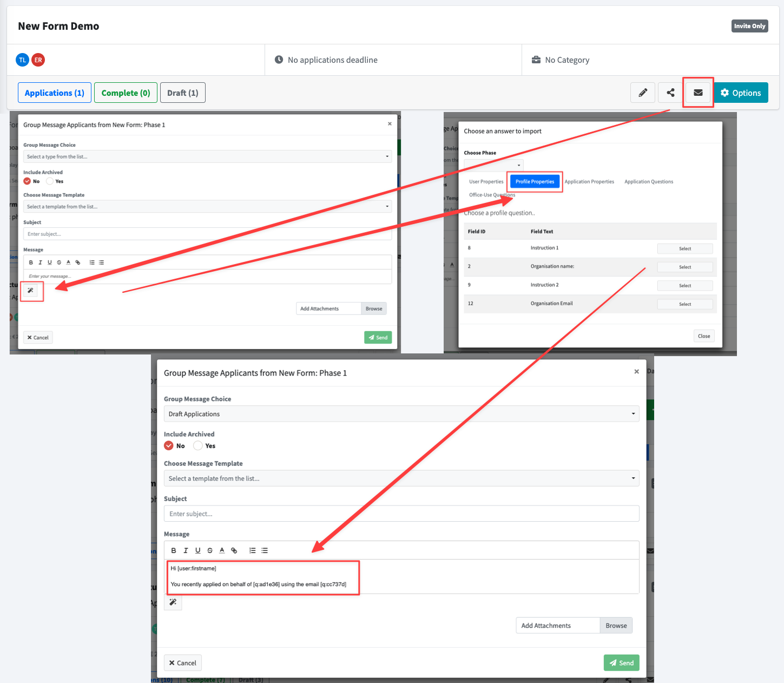This screenshot has height=683, width=784.
Task: Select Include Archived 'Yes' in the larger dialog
Action: click(198, 445)
